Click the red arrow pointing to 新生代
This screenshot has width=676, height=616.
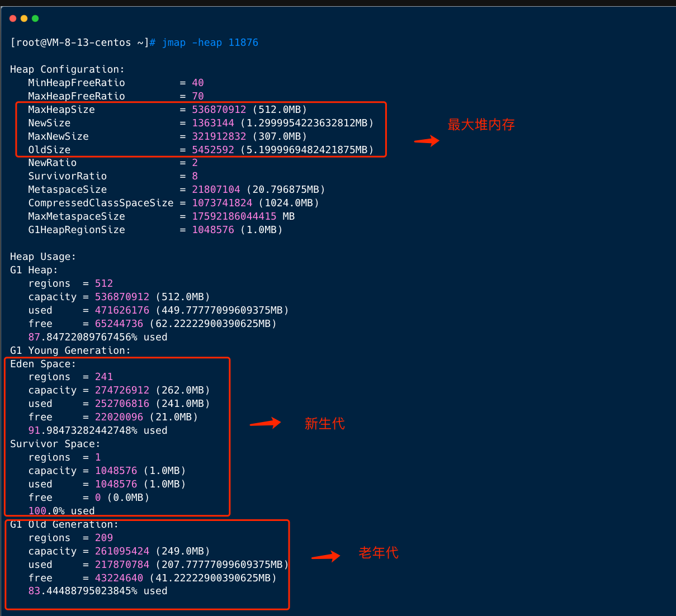[x=265, y=423]
